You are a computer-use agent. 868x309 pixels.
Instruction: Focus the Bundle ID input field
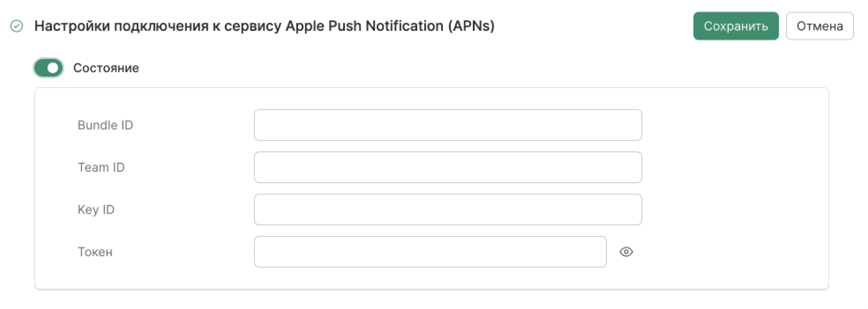[x=448, y=125]
